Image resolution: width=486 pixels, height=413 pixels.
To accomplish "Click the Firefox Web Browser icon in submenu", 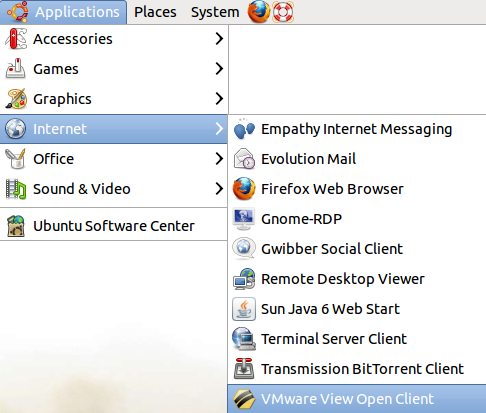I will 244,189.
